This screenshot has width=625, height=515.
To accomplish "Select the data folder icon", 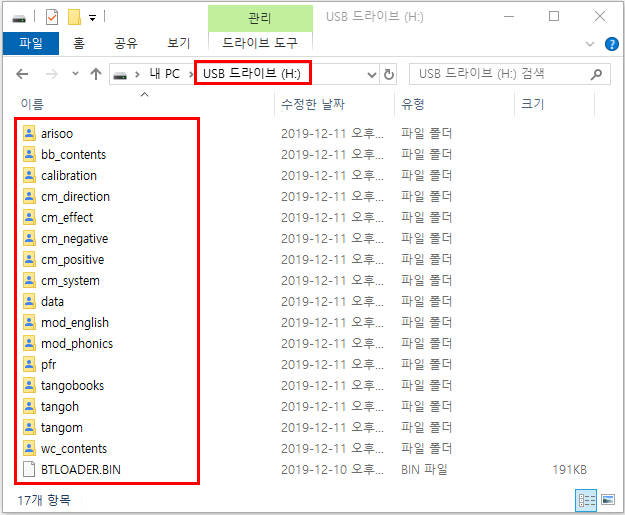I will click(x=29, y=301).
